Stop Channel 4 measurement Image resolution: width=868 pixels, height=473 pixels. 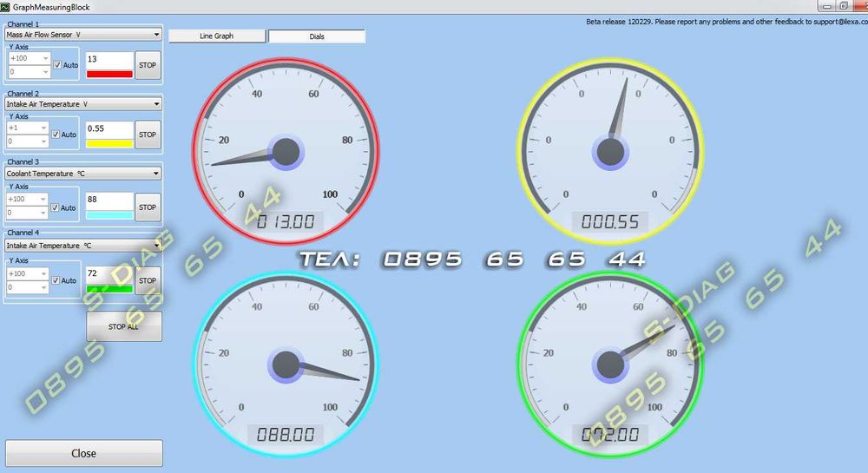[148, 280]
